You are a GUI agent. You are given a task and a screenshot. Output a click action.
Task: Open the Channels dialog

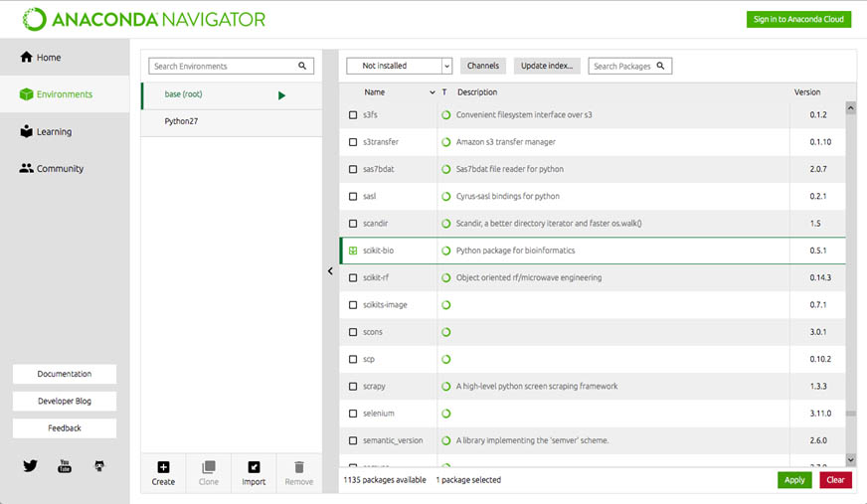coord(482,66)
